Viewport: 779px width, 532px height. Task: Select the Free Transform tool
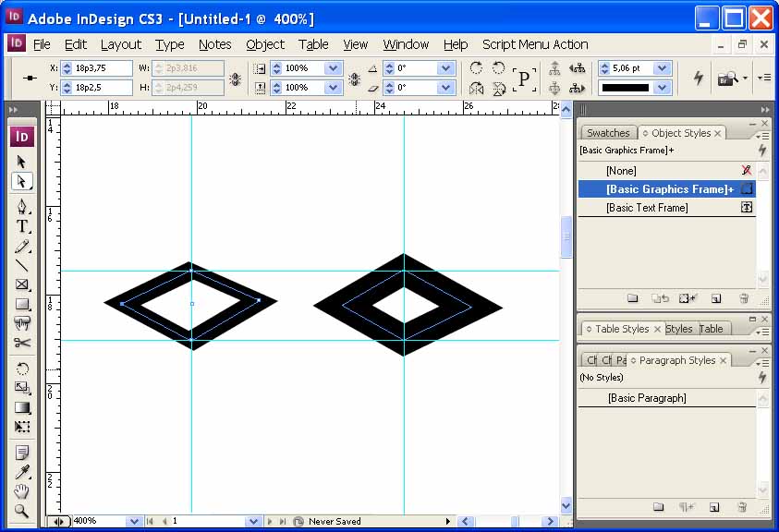click(x=22, y=427)
